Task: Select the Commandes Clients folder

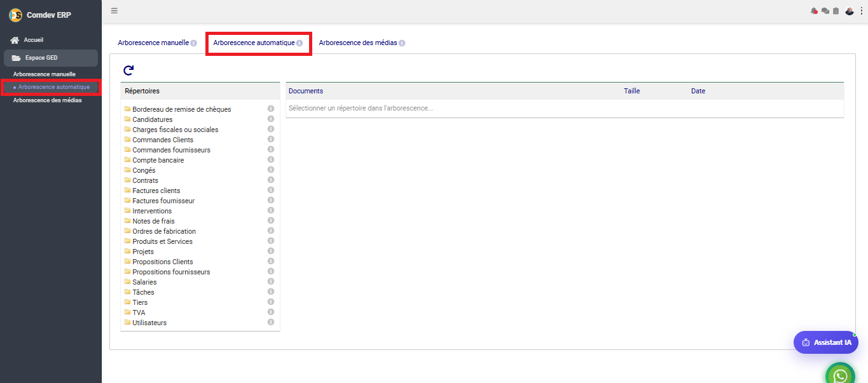Action: point(163,140)
